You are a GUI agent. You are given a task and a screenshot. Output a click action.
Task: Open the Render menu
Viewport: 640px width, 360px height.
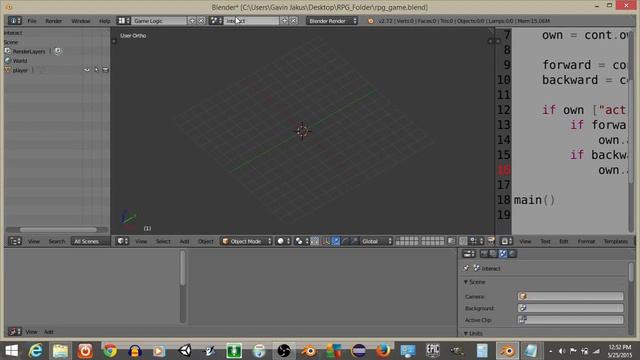[x=53, y=21]
